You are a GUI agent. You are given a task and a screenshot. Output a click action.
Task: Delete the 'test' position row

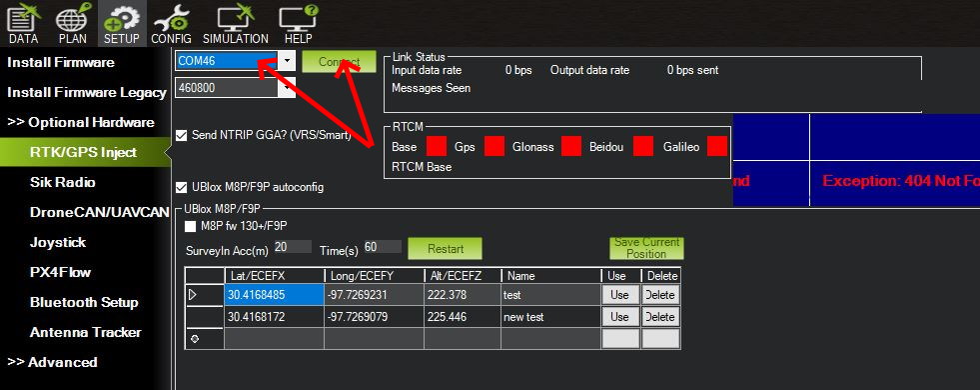[660, 295]
